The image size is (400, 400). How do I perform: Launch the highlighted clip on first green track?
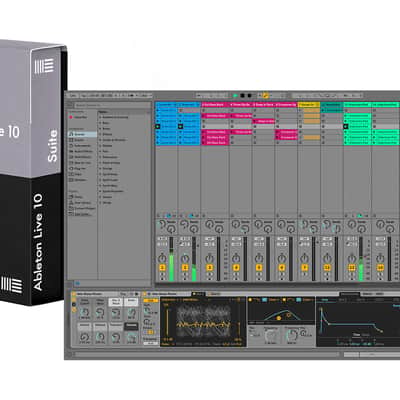click(x=346, y=126)
